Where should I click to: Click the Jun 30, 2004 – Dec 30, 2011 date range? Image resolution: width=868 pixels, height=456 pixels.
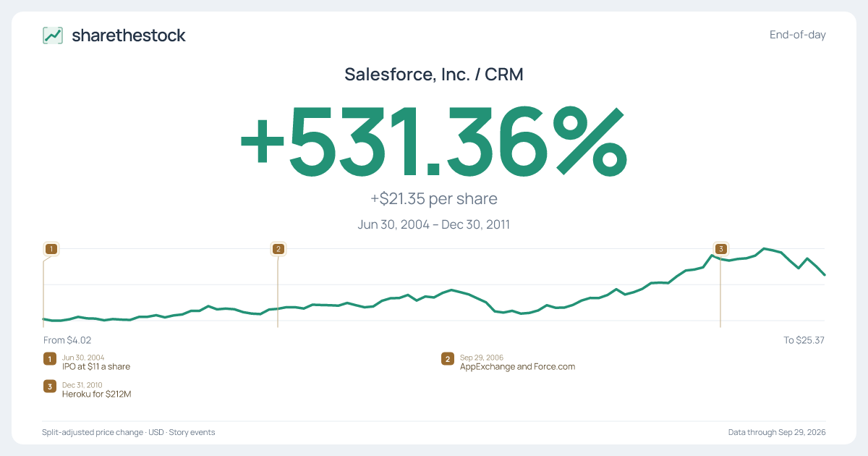point(434,224)
